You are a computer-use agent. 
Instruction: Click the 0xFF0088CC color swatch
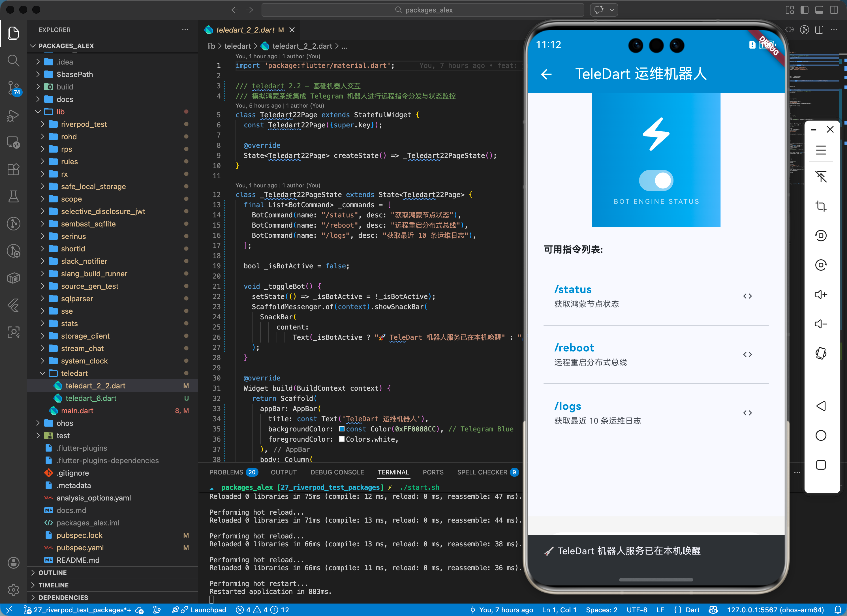click(342, 429)
